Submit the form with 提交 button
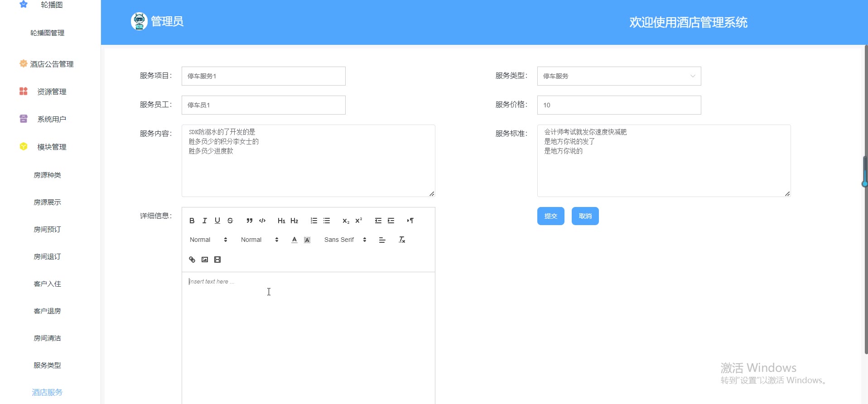 click(550, 216)
